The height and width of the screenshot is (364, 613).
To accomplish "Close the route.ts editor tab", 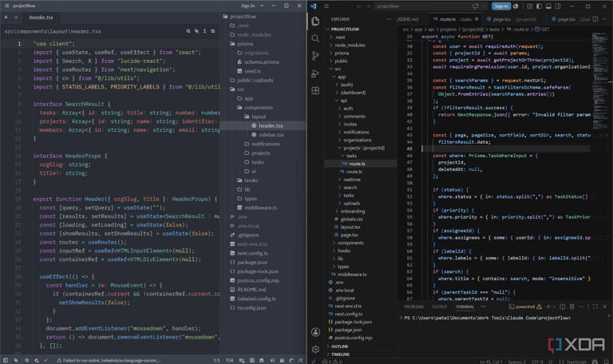I will [477, 19].
